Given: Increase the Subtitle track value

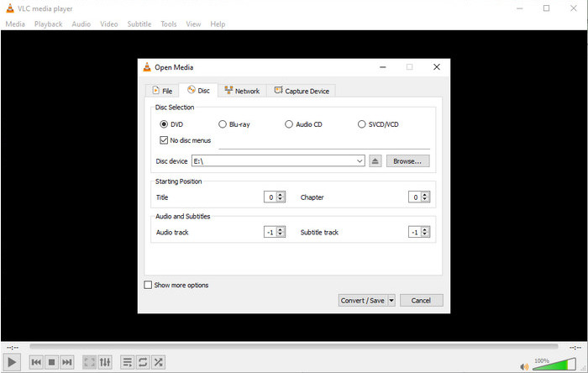Looking at the screenshot, I should (x=425, y=229).
